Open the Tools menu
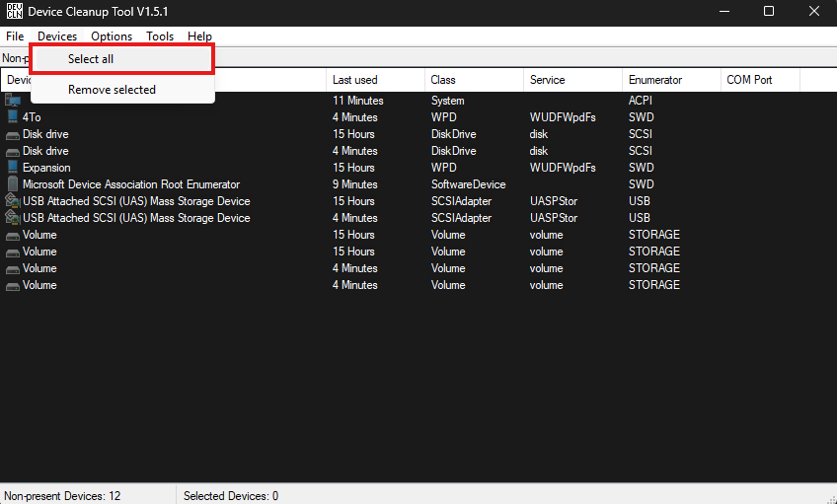The height and width of the screenshot is (504, 837). 160,36
